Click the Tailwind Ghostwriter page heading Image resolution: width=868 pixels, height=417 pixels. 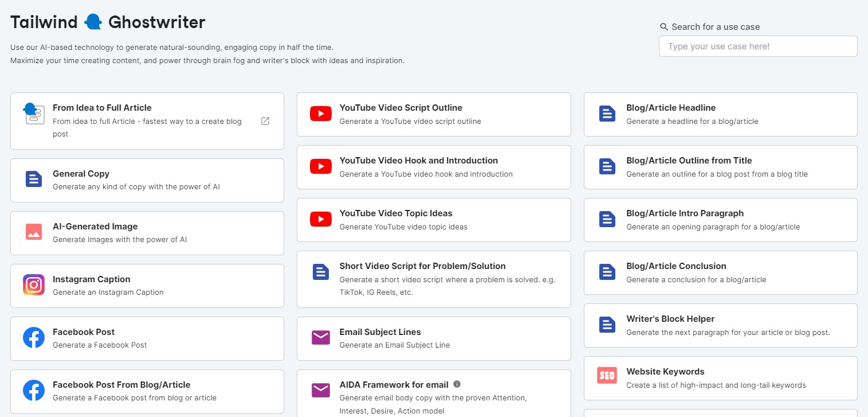click(108, 22)
